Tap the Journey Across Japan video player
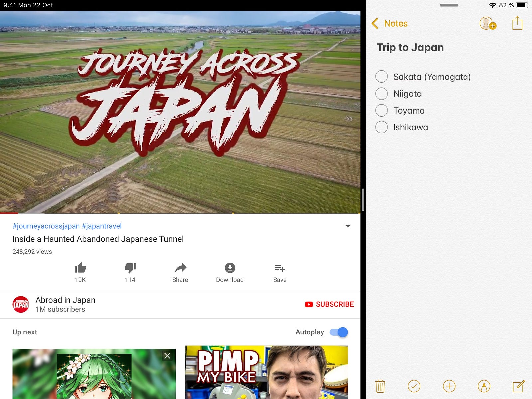This screenshot has width=532, height=399. click(180, 112)
